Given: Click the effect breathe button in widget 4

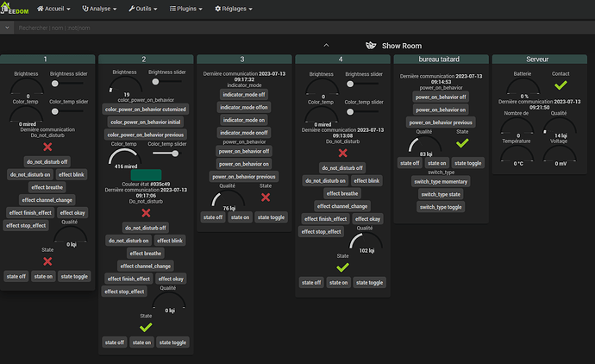Looking at the screenshot, I should pyautogui.click(x=342, y=193).
